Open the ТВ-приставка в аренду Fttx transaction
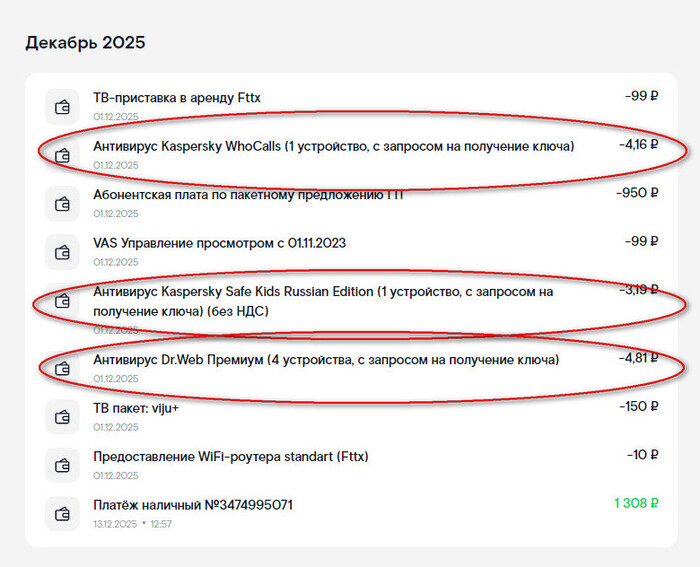This screenshot has width=700, height=567. [177, 98]
